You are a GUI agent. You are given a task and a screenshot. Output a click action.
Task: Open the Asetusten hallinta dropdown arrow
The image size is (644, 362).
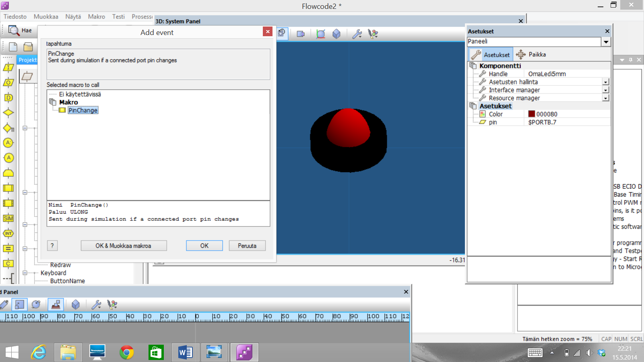pyautogui.click(x=605, y=82)
